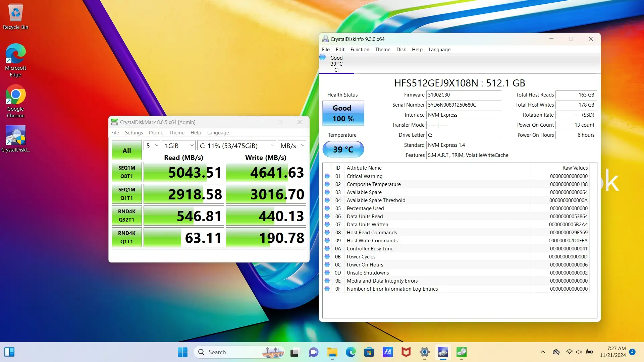The image size is (644, 362).
Task: Click the Serial Number field
Action: click(464, 105)
